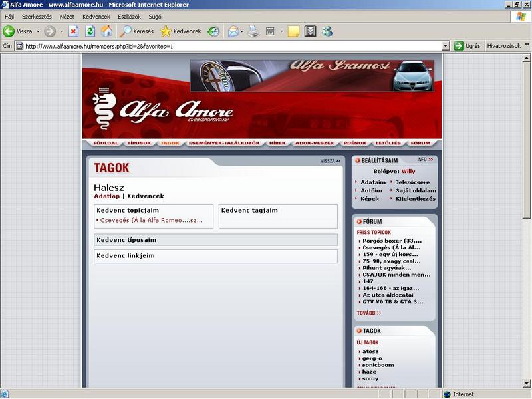This screenshot has width=532, height=399.
Task: Click the Mail envelope toolbar icon
Action: click(x=233, y=31)
